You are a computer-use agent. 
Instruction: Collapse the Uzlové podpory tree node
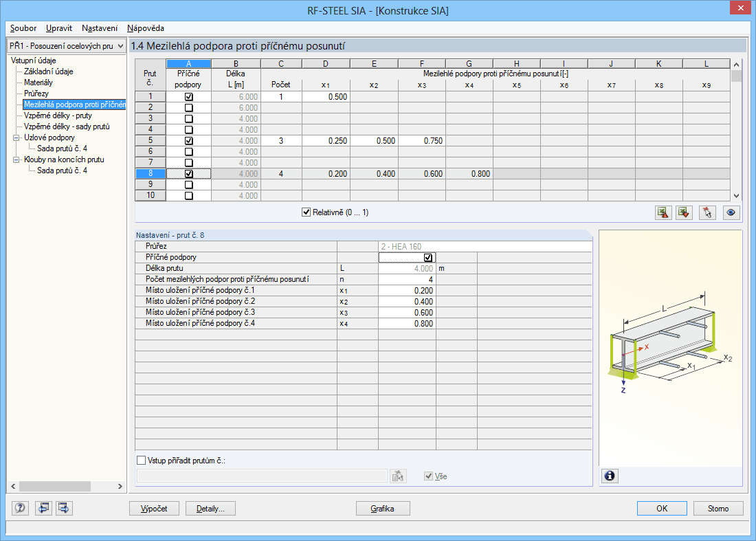tap(16, 138)
